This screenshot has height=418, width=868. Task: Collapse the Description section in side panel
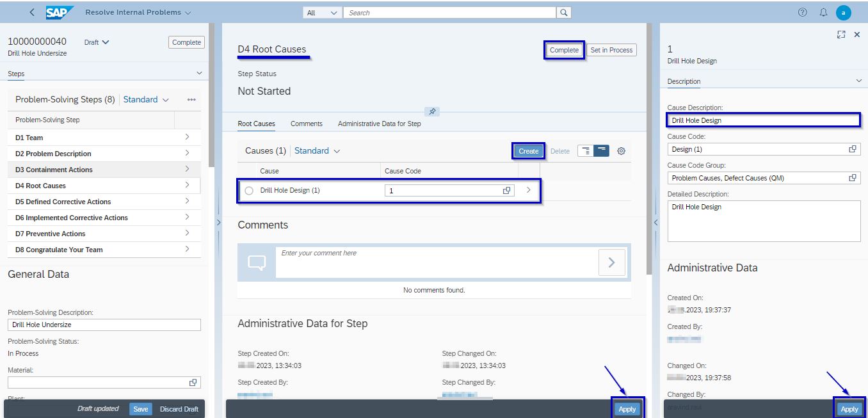coord(856,81)
